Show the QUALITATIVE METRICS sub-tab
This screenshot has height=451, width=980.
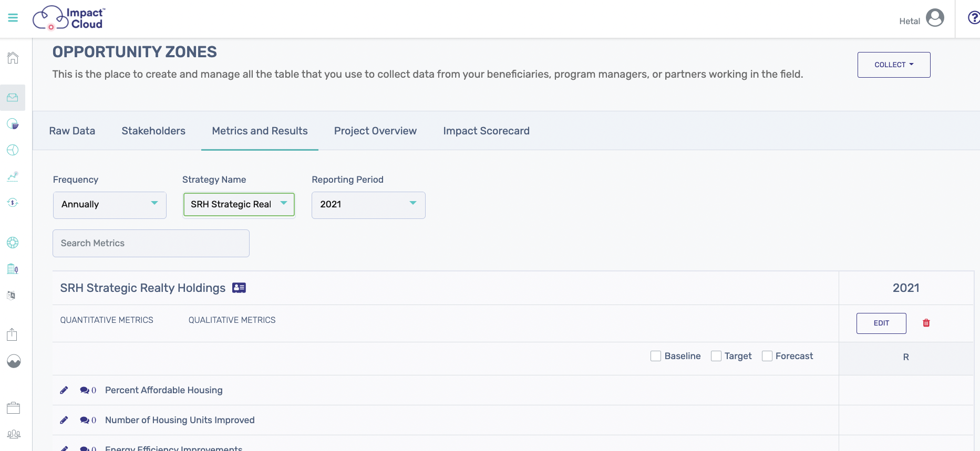point(232,320)
